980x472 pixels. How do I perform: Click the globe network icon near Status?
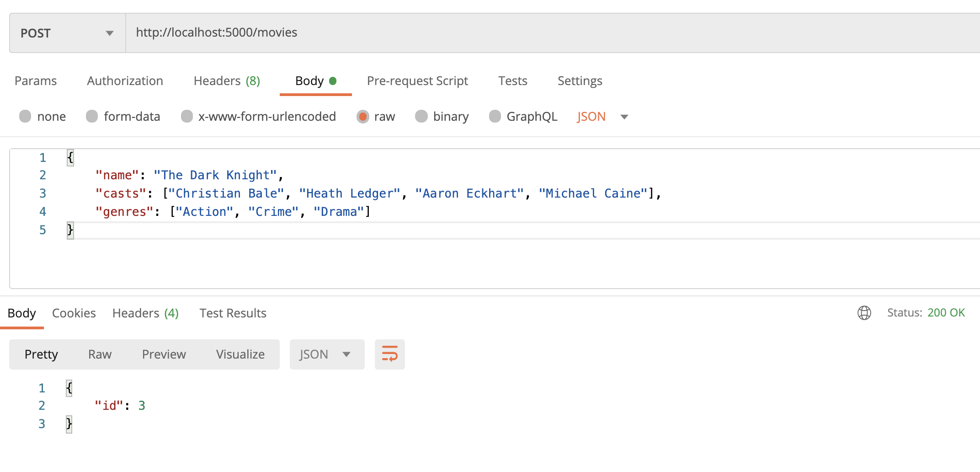coord(864,313)
